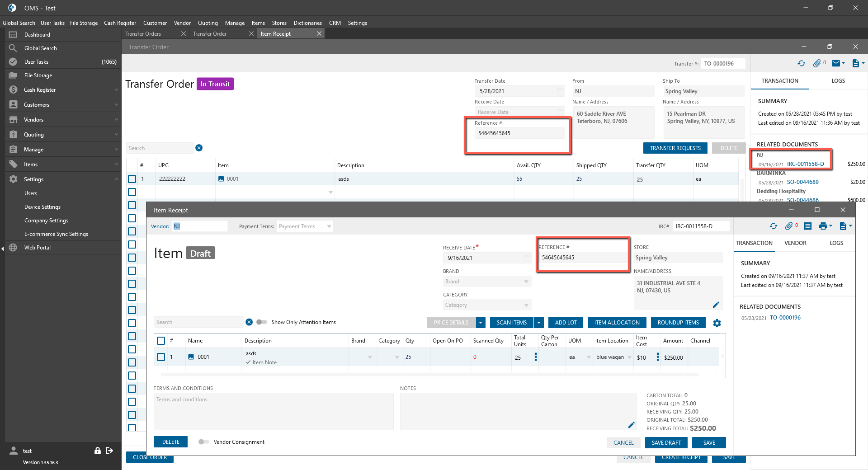Click the lock icon next to test user

(x=97, y=451)
